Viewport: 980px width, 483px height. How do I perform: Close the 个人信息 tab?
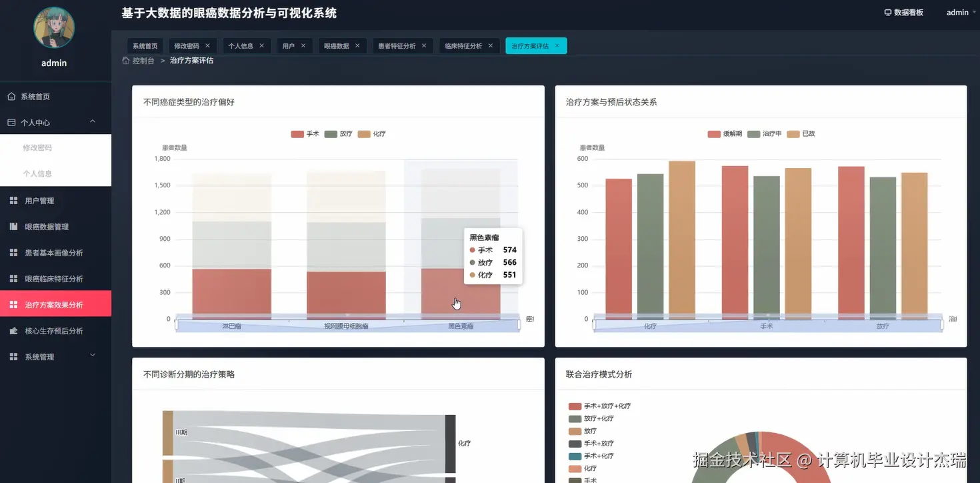[261, 45]
